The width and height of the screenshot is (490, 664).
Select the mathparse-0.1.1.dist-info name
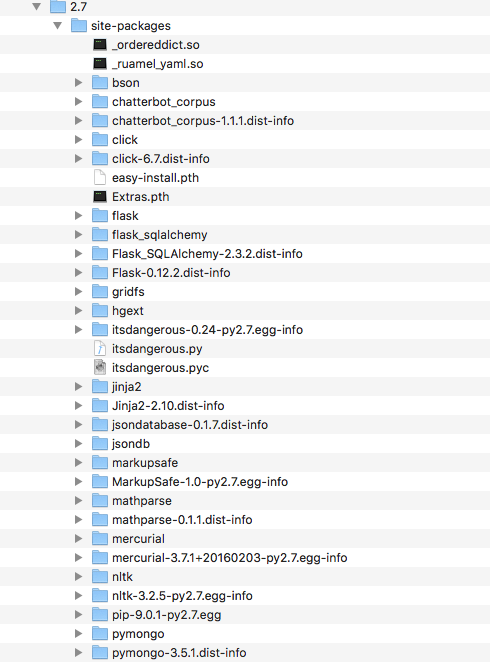[x=182, y=520]
